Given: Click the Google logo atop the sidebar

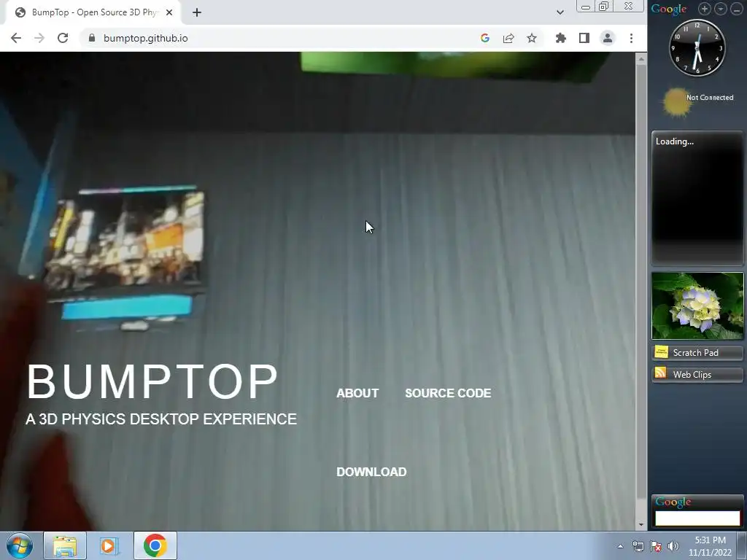Looking at the screenshot, I should coord(669,9).
